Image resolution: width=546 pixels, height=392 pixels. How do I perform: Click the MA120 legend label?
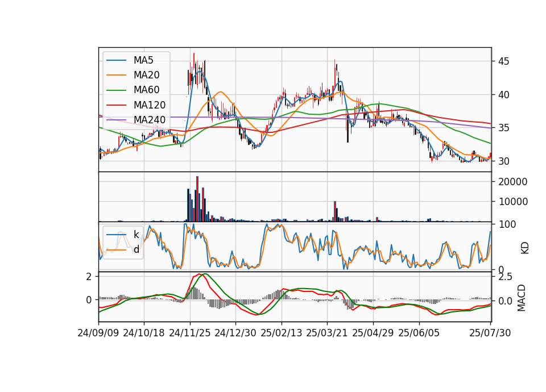[x=150, y=105]
